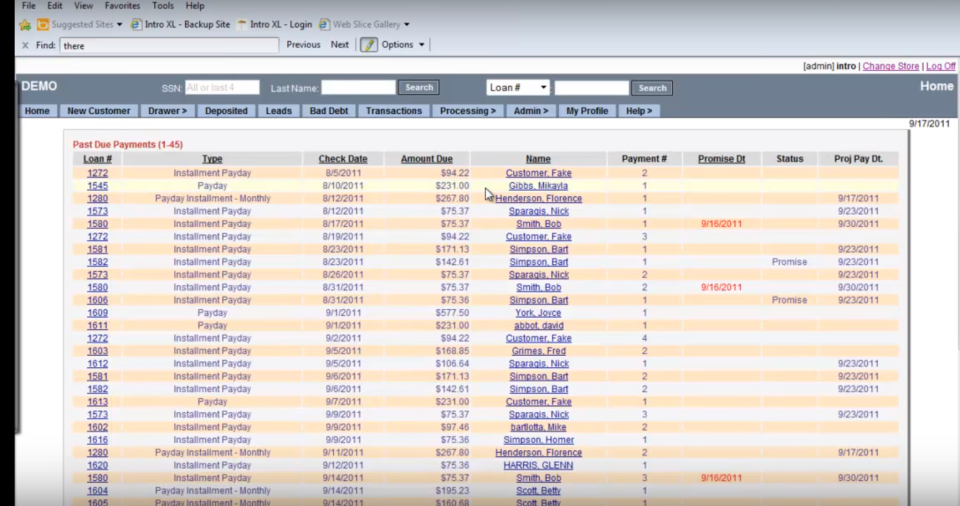Open the Transactions tab
This screenshot has width=960, height=506.
point(394,111)
